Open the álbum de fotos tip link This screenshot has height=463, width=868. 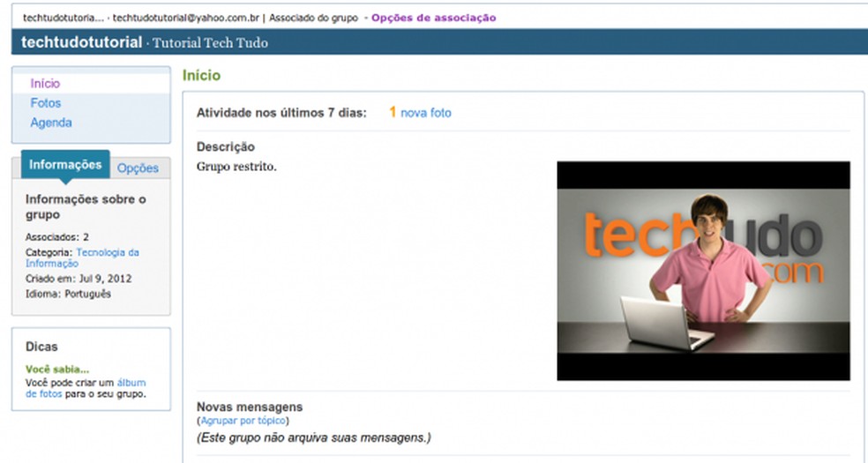[x=86, y=388]
